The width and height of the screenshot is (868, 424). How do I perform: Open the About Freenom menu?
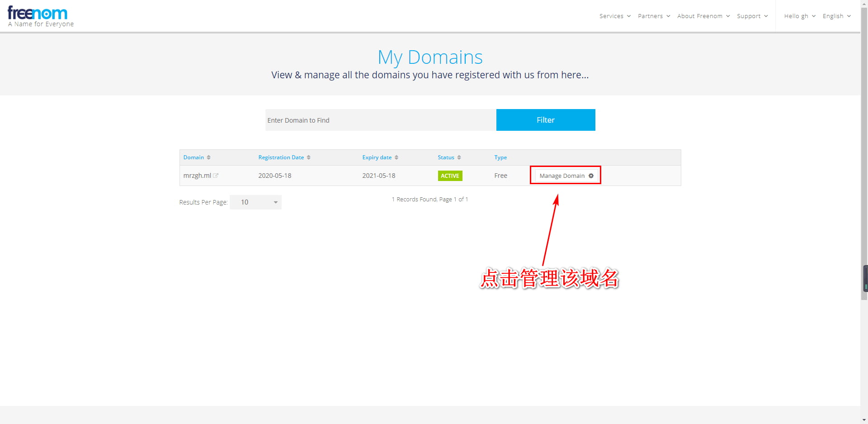[x=703, y=16]
